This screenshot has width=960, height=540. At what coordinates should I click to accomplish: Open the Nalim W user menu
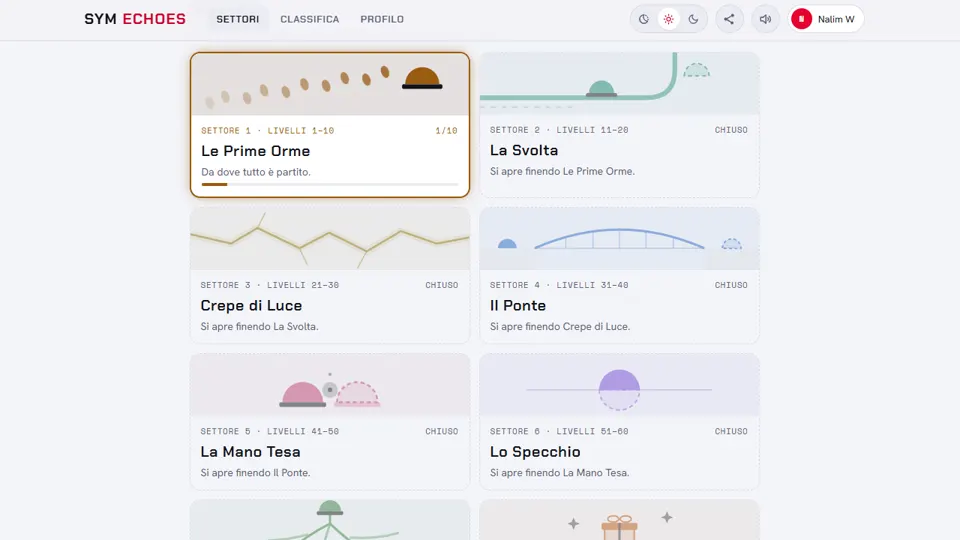click(x=826, y=19)
